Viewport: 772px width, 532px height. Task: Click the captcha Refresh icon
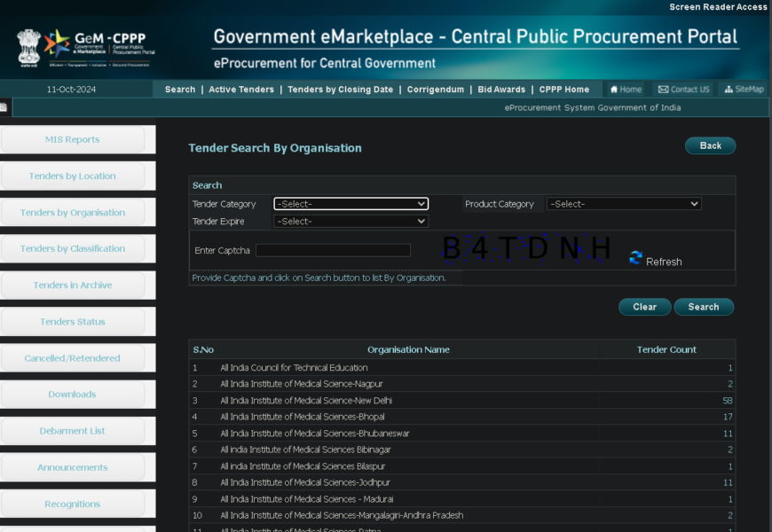click(x=635, y=258)
